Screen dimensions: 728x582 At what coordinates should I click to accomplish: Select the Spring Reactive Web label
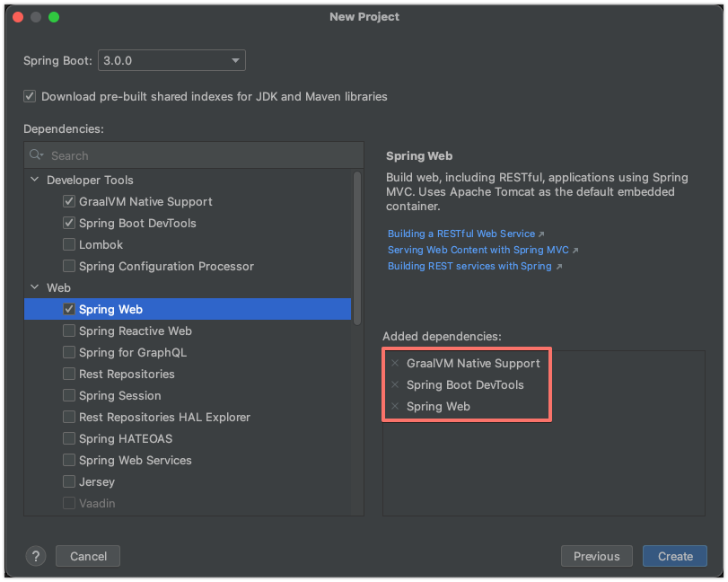136,331
